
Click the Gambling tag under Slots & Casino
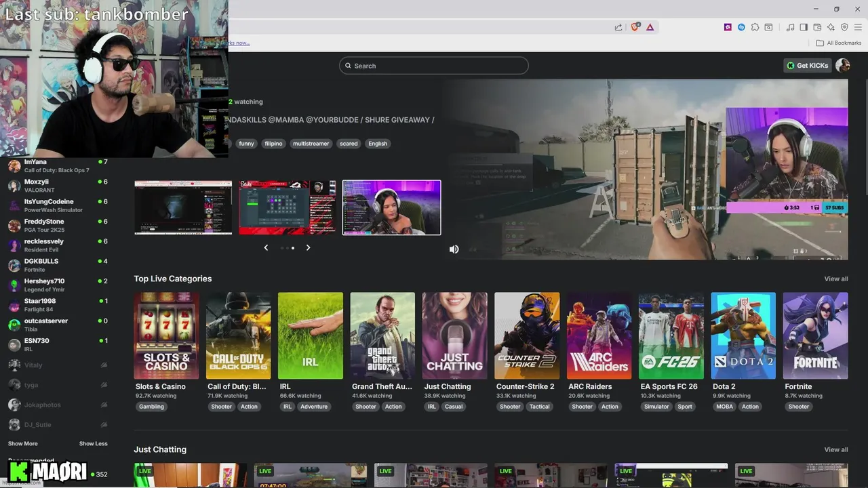151,407
